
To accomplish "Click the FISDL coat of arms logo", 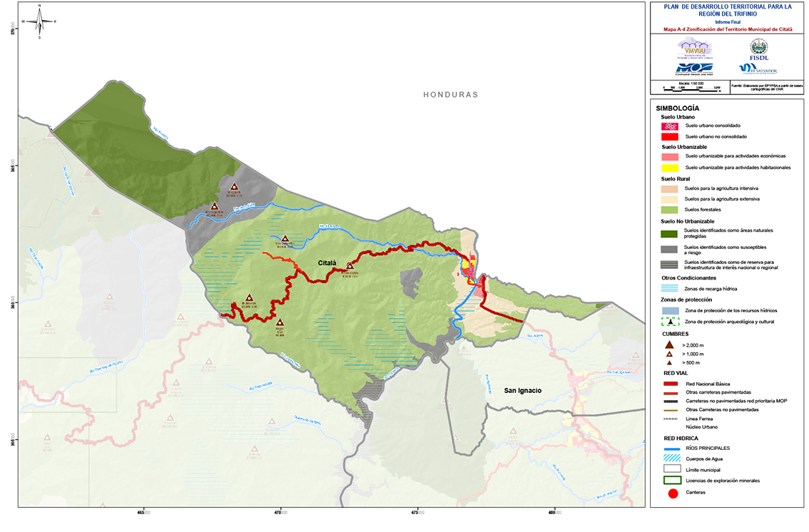I will (x=758, y=48).
